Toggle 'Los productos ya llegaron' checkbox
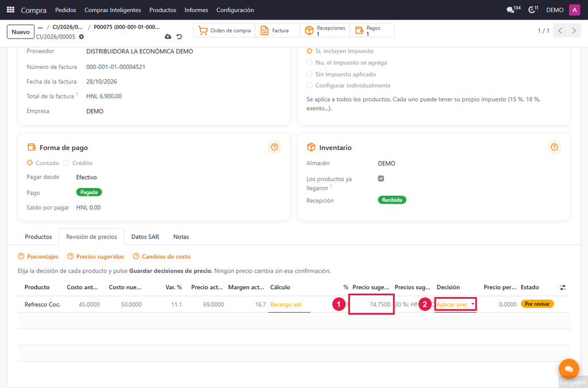588x388 pixels. click(x=381, y=179)
